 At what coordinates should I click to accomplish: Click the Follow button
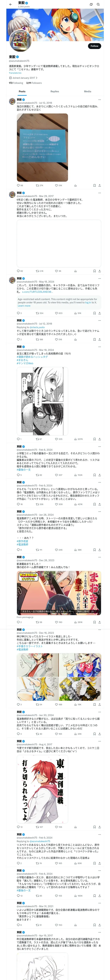[x=94, y=46]
